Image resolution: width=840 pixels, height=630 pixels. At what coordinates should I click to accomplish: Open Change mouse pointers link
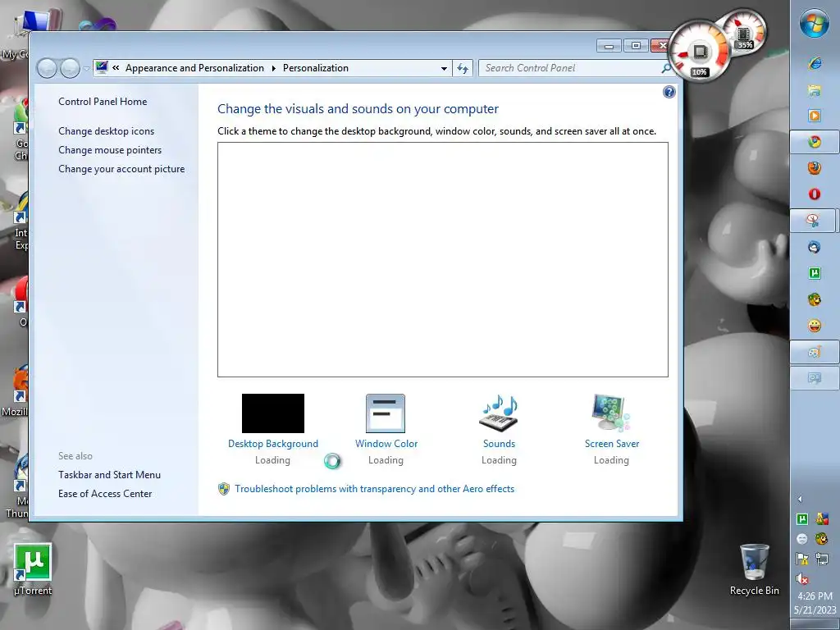click(110, 150)
